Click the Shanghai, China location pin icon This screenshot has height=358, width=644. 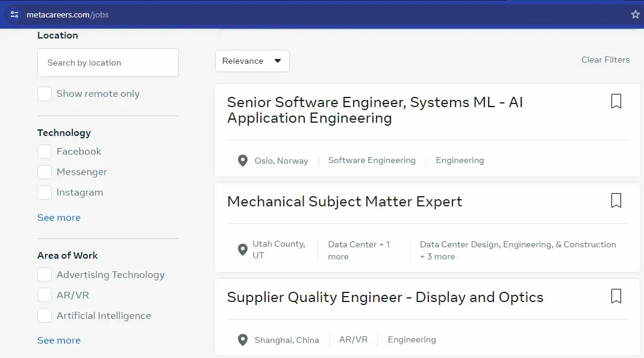[243, 340]
